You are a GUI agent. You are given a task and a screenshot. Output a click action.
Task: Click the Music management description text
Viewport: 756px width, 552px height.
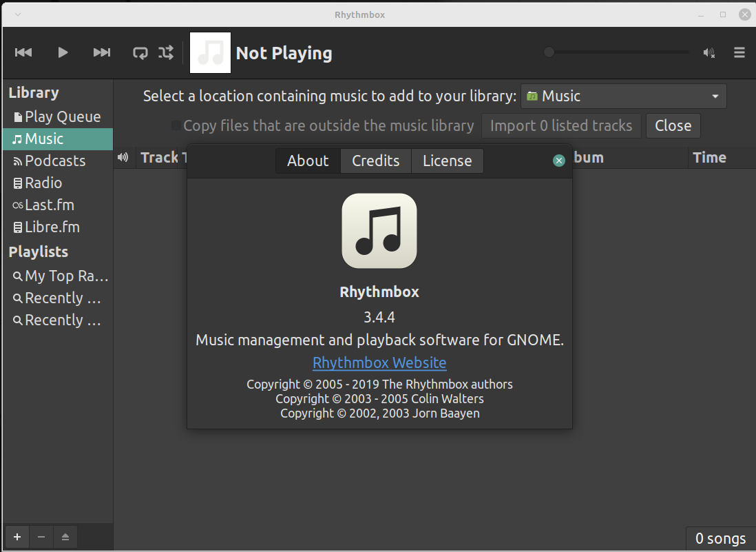pyautogui.click(x=379, y=340)
